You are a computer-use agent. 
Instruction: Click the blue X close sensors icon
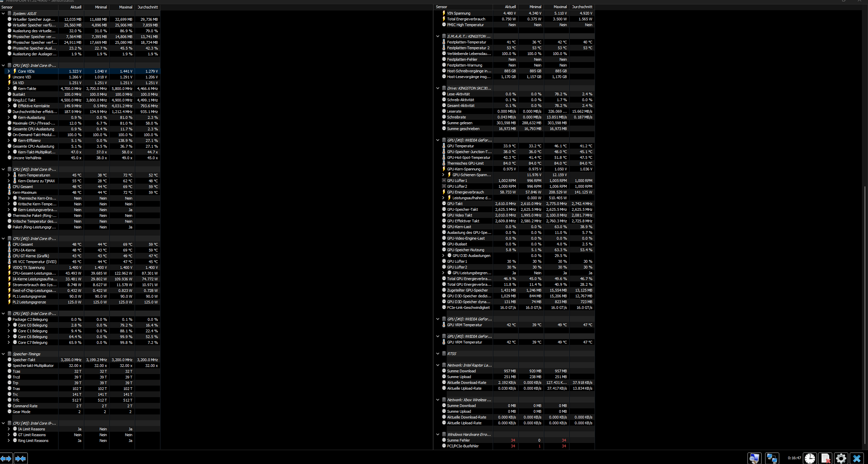point(857,458)
